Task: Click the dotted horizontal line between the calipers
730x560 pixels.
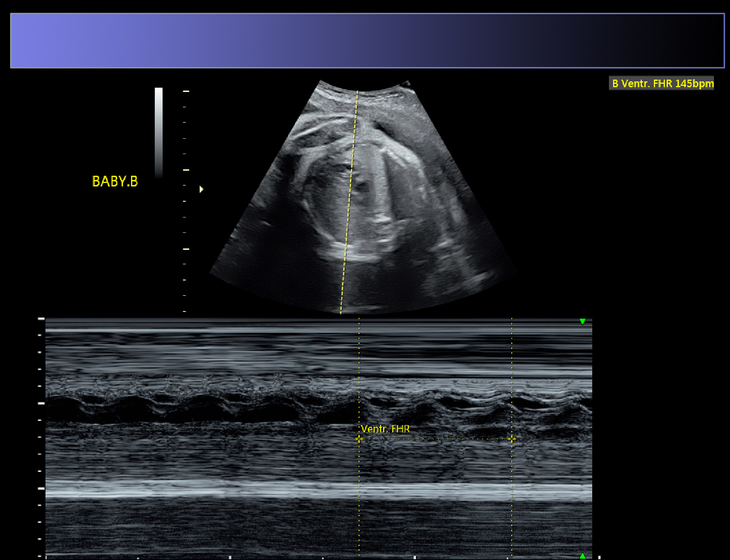Action: (x=435, y=439)
